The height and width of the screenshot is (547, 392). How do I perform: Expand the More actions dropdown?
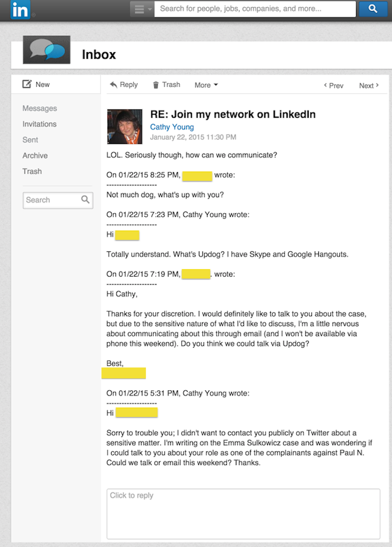pyautogui.click(x=206, y=85)
